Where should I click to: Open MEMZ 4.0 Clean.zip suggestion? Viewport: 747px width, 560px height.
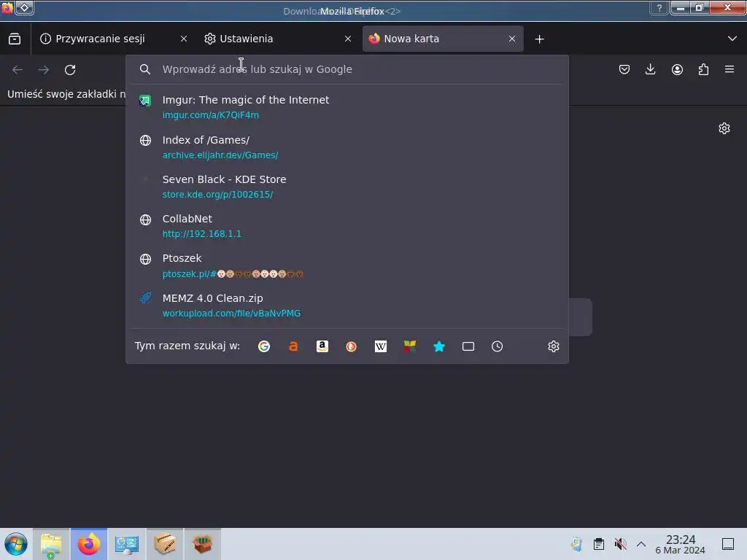pyautogui.click(x=347, y=306)
